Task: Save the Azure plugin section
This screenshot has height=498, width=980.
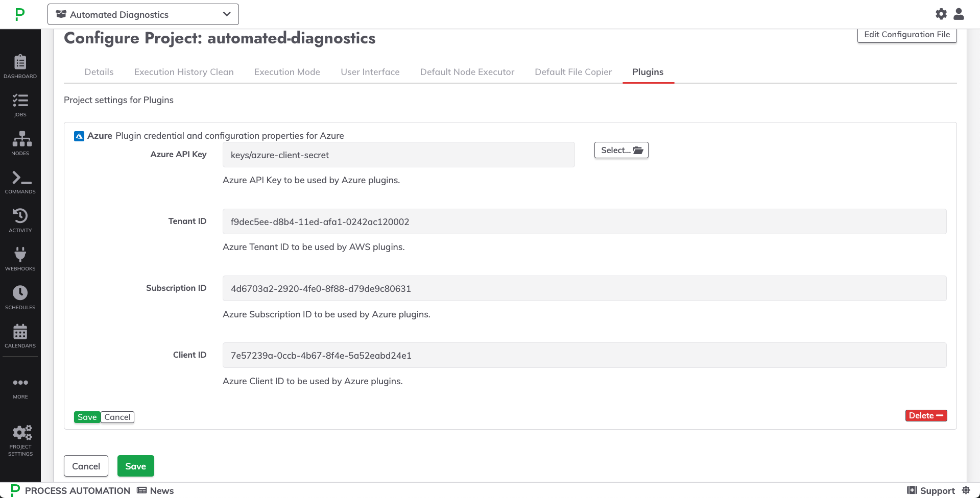Action: point(87,417)
